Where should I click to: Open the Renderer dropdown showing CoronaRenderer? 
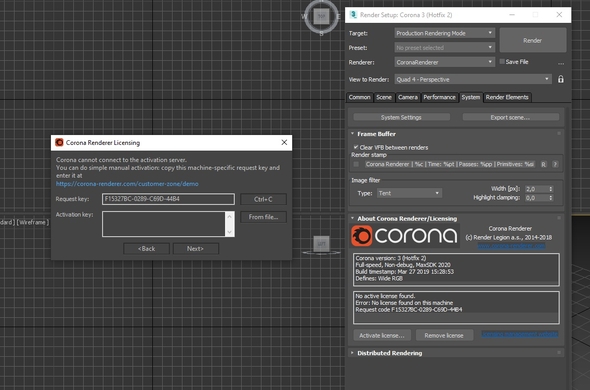tap(444, 62)
